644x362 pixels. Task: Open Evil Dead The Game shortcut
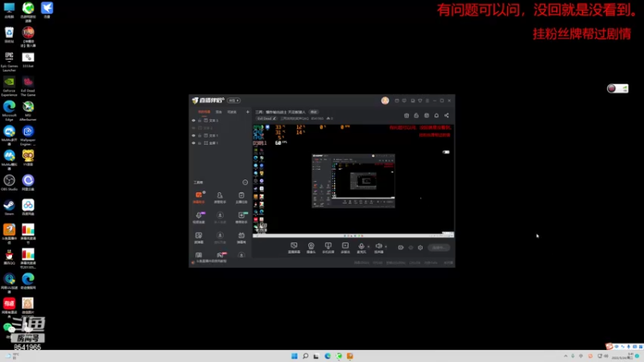point(28,87)
